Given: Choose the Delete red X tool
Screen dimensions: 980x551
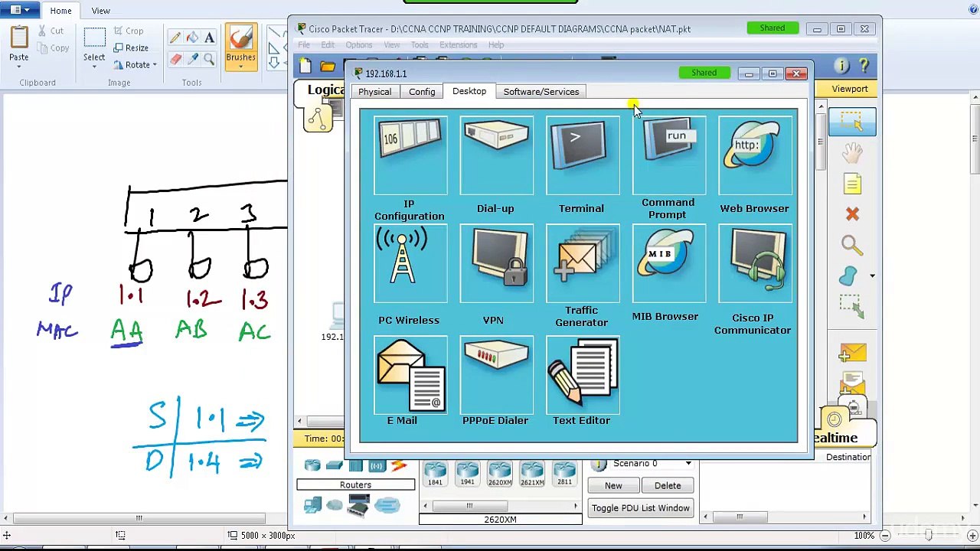Looking at the screenshot, I should [x=852, y=214].
